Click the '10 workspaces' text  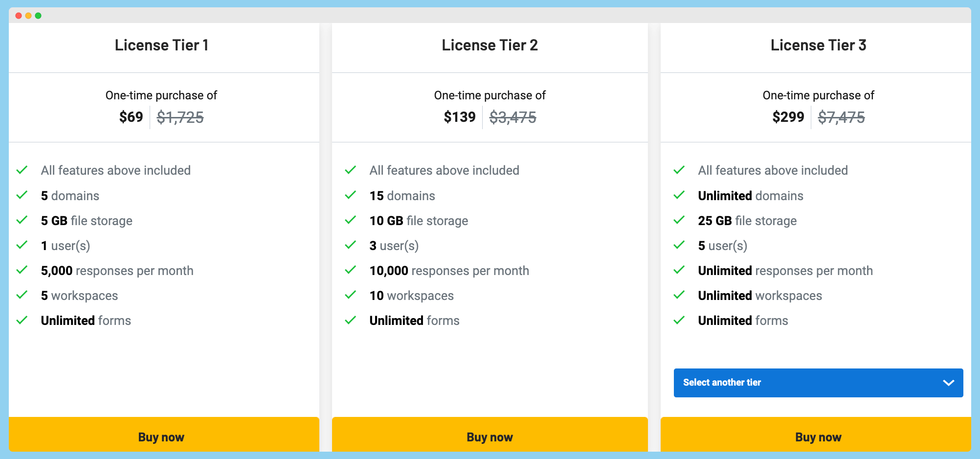[412, 296]
